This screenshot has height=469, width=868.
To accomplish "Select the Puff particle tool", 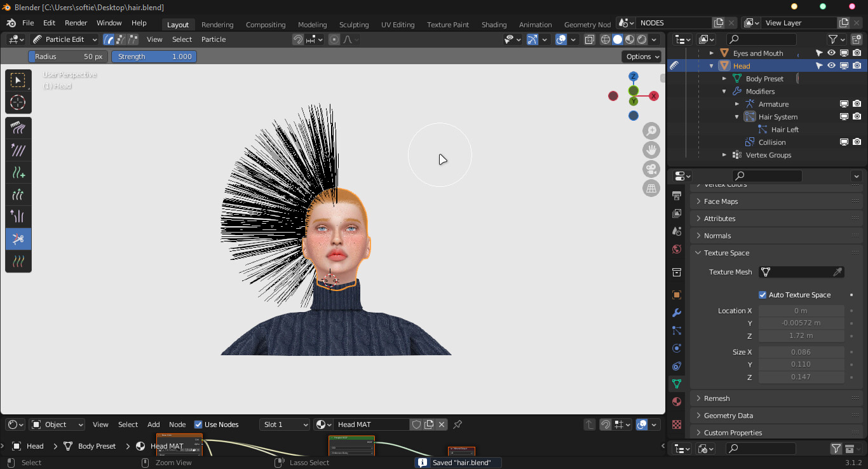I will click(x=18, y=217).
